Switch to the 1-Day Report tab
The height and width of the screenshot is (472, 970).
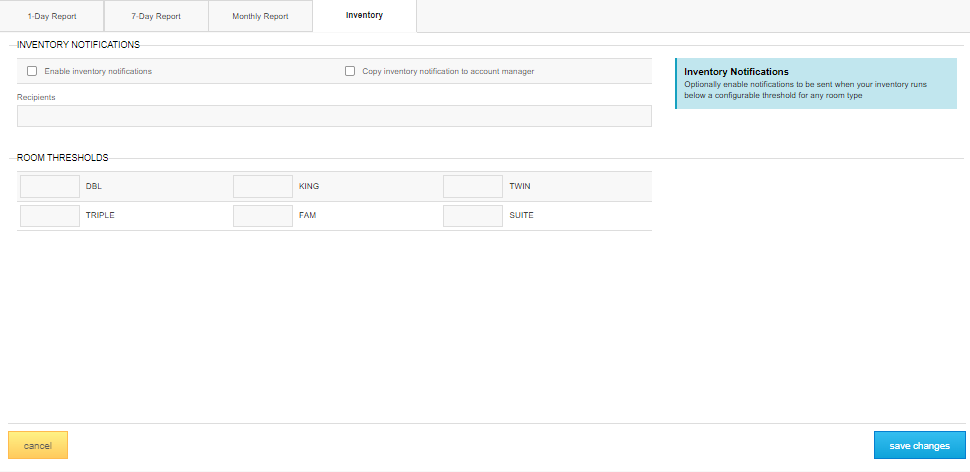click(x=52, y=16)
